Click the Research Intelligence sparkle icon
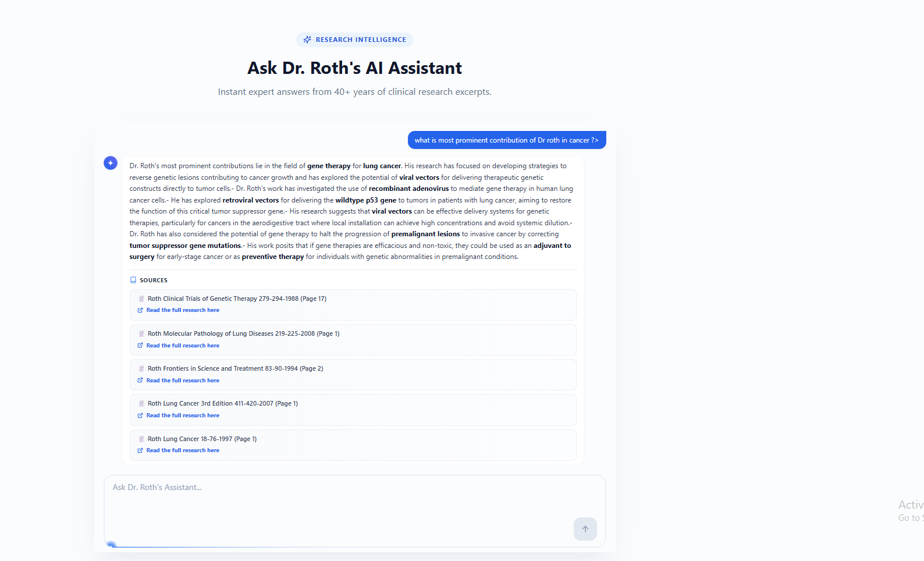 pyautogui.click(x=307, y=40)
